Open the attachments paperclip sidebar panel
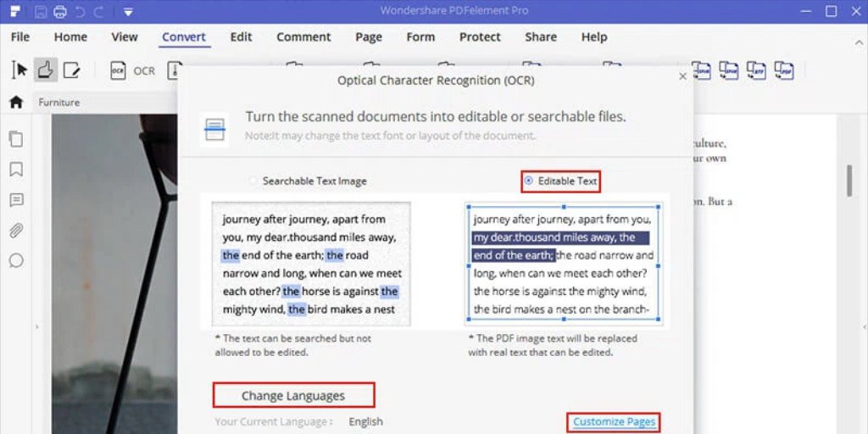The width and height of the screenshot is (868, 434). click(16, 231)
